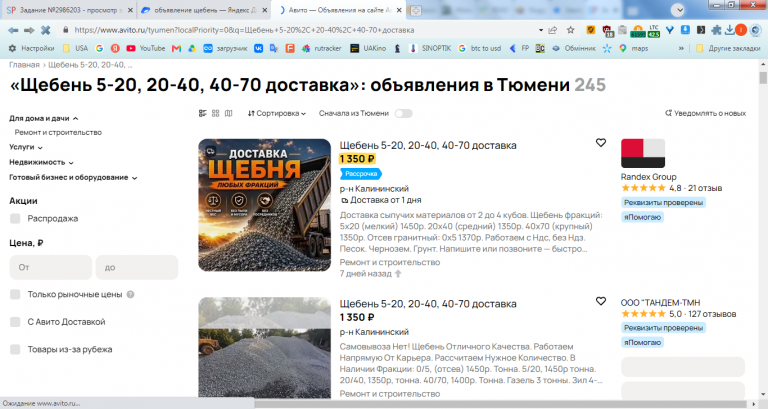
Task: Open the Google Drive bookmark icon
Action: (192, 48)
